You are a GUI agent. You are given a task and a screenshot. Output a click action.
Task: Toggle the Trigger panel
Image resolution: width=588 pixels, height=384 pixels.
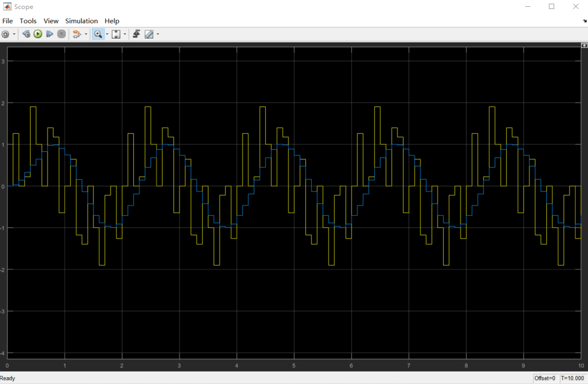click(136, 34)
